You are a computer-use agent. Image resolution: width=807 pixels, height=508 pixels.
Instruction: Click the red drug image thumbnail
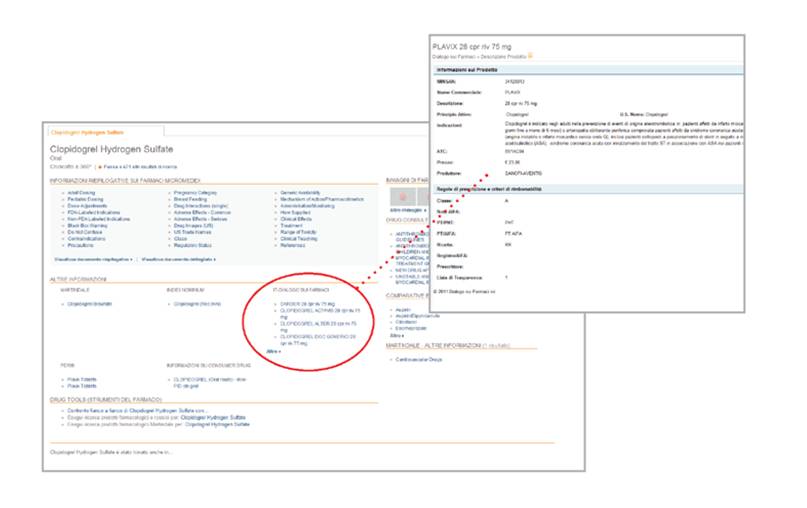pyautogui.click(x=403, y=197)
